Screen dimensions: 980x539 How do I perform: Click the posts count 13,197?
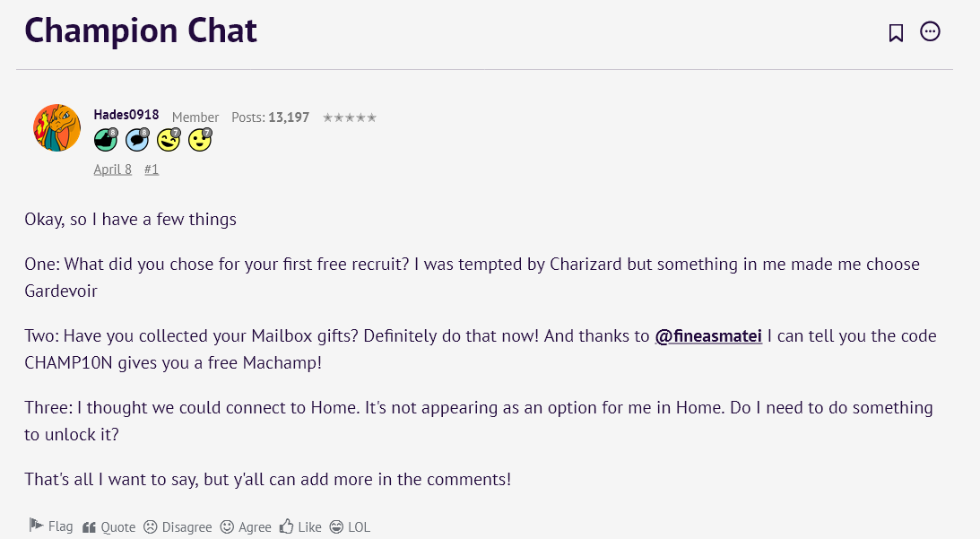click(x=289, y=117)
